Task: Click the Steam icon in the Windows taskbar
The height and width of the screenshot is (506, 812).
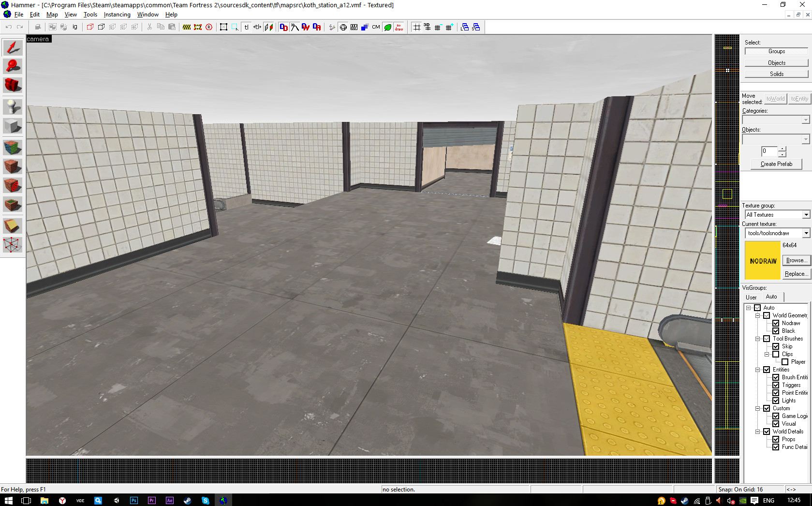Action: (x=187, y=500)
